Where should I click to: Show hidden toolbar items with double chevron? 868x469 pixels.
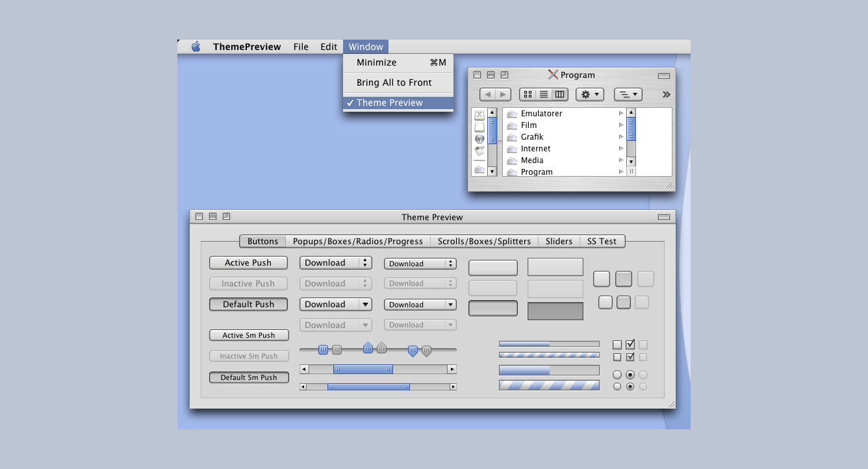click(666, 94)
